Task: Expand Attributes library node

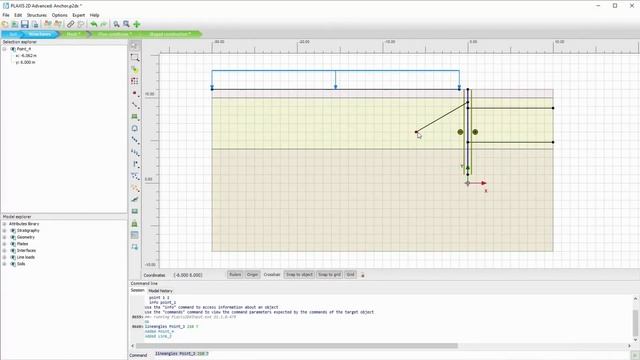Action: tap(4, 224)
